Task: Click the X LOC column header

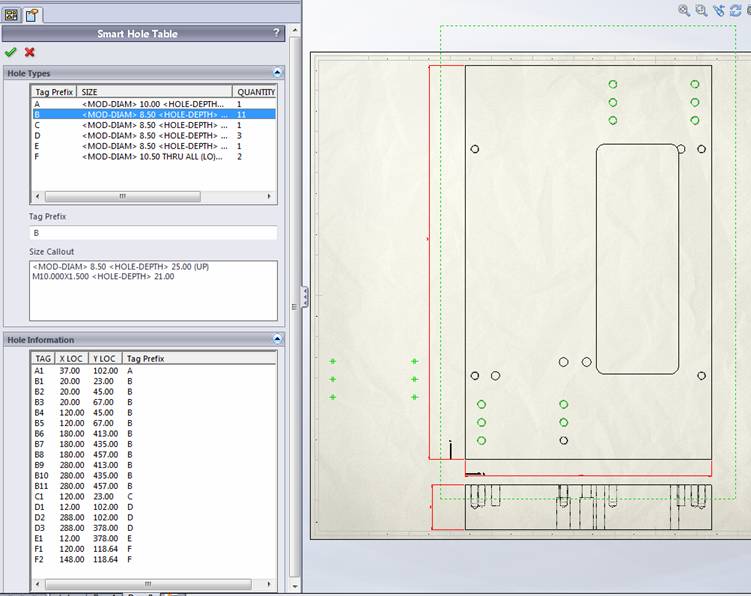Action: [72, 358]
